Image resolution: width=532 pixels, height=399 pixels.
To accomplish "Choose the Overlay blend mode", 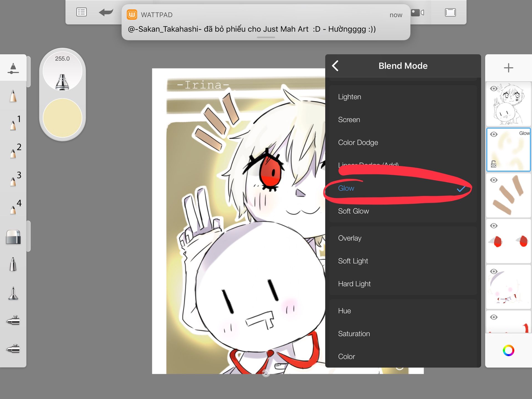I will (x=350, y=238).
